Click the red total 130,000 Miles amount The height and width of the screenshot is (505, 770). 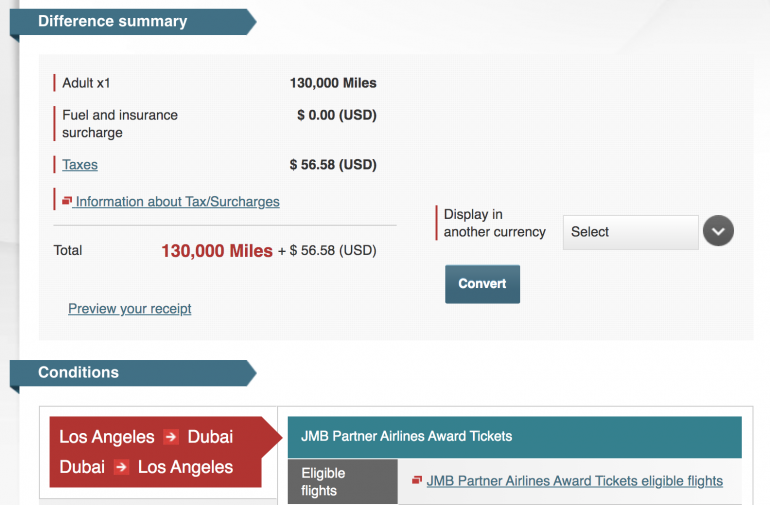(216, 251)
